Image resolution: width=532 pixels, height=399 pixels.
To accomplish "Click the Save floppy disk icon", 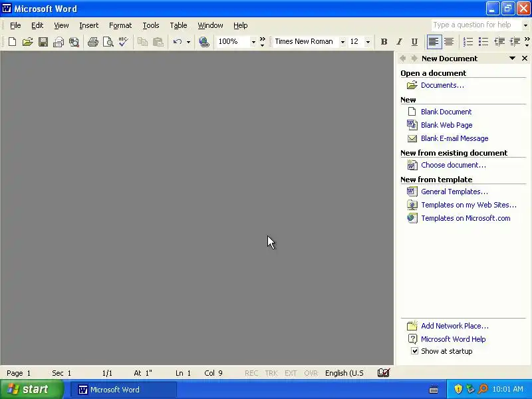I will [43, 42].
